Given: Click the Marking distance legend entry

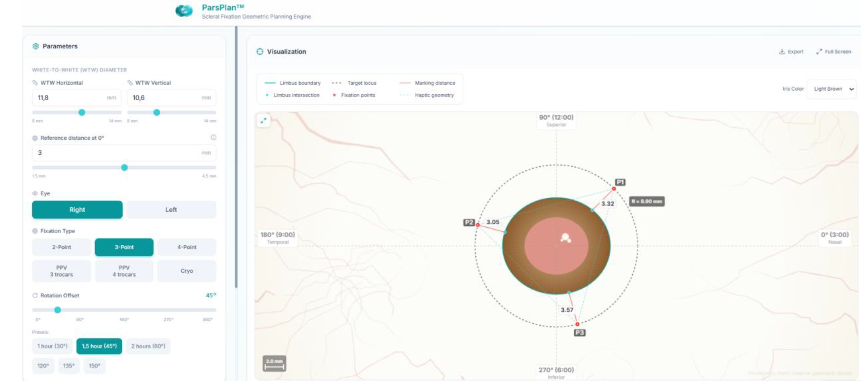Looking at the screenshot, I should click(x=427, y=83).
